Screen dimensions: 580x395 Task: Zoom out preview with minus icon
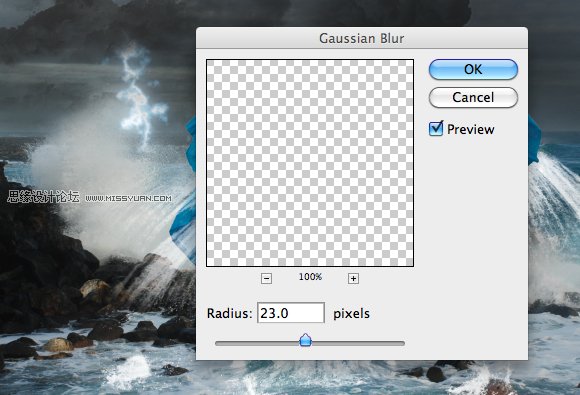tap(266, 278)
